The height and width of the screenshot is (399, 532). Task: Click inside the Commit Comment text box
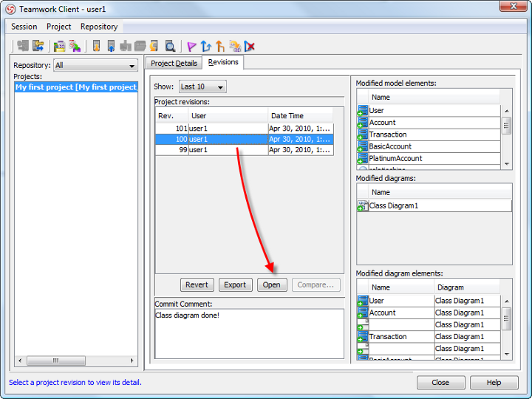pos(250,333)
